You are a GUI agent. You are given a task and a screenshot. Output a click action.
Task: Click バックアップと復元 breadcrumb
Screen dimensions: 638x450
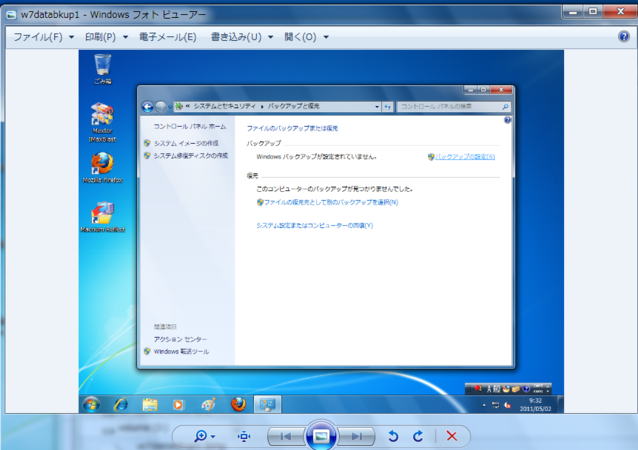(x=293, y=106)
